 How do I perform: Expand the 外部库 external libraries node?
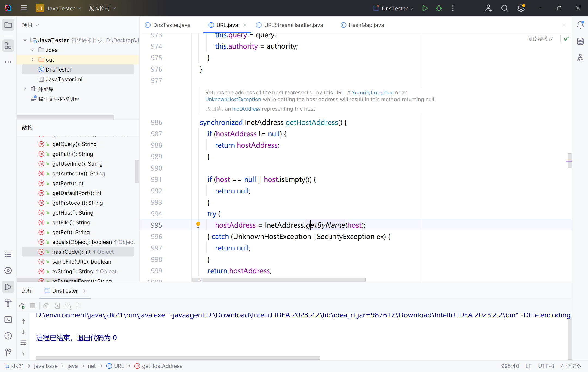pyautogui.click(x=25, y=89)
